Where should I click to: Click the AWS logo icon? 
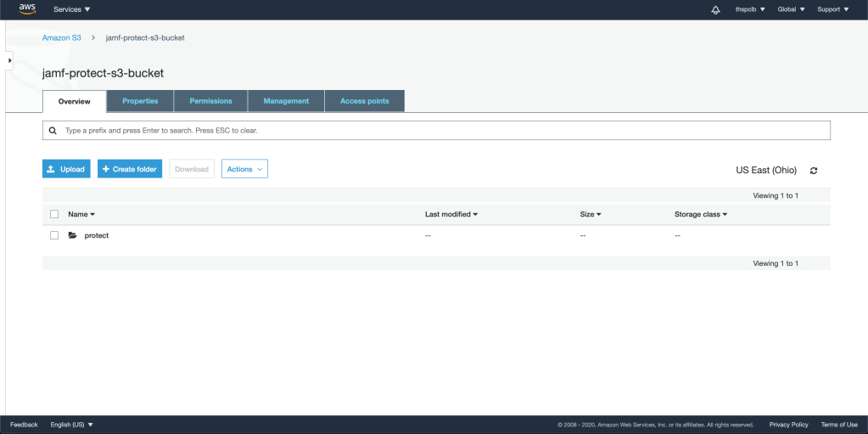[27, 9]
